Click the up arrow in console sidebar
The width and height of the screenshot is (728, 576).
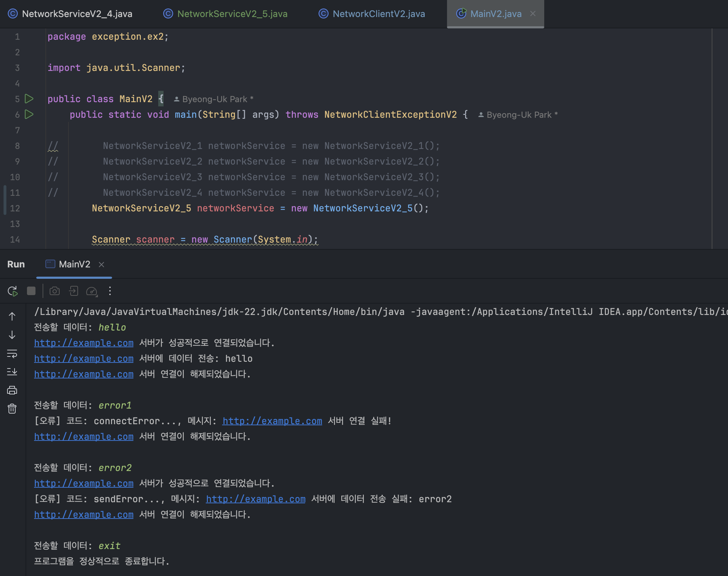tap(12, 316)
